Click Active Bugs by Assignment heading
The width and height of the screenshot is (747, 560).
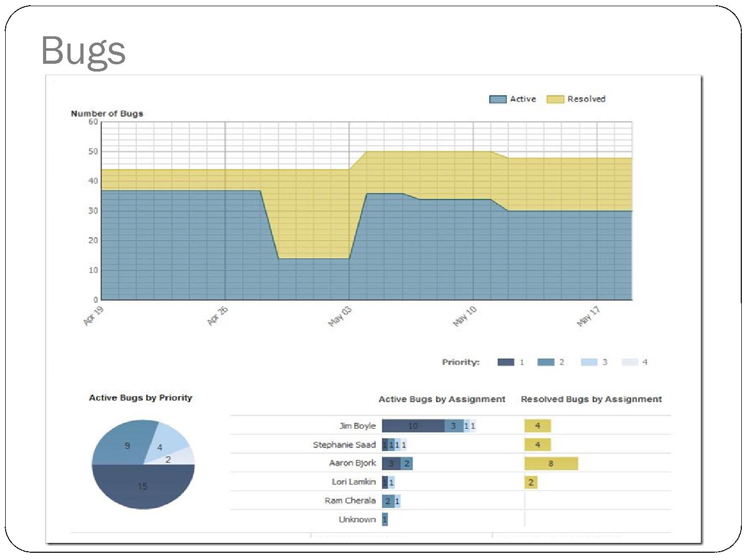(442, 399)
